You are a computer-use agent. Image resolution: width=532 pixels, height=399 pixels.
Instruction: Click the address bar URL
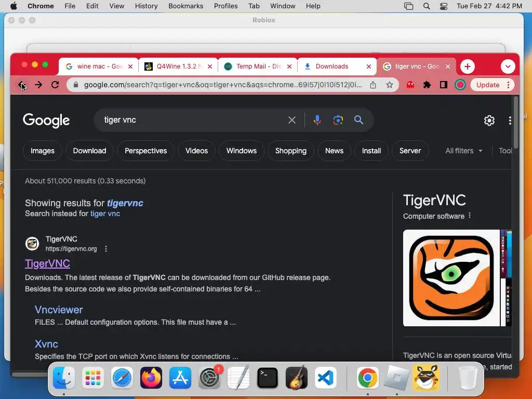click(222, 85)
